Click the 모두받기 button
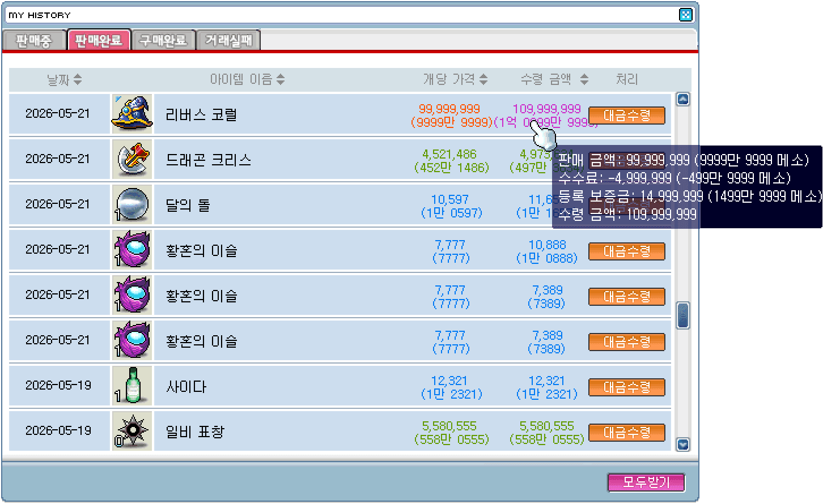The image size is (823, 504). (646, 482)
